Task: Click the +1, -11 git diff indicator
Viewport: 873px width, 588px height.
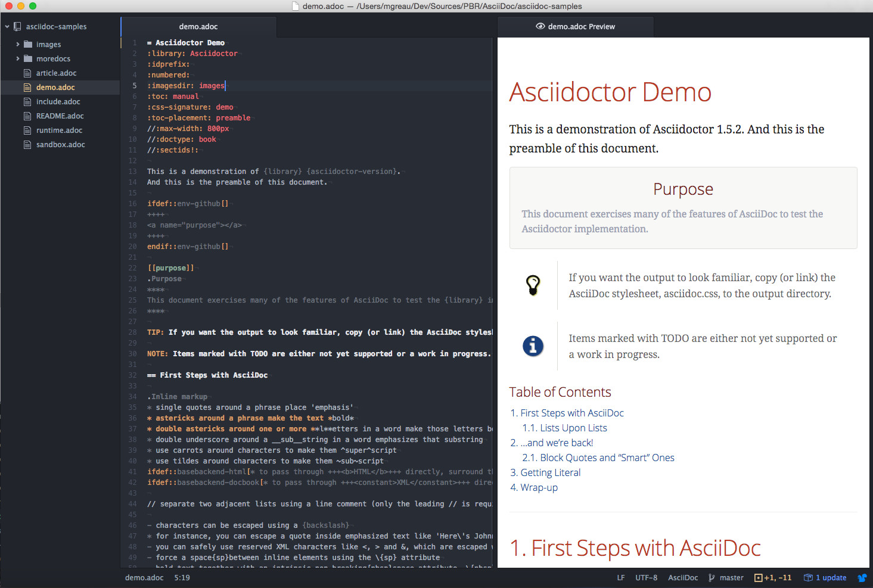Action: (x=773, y=577)
